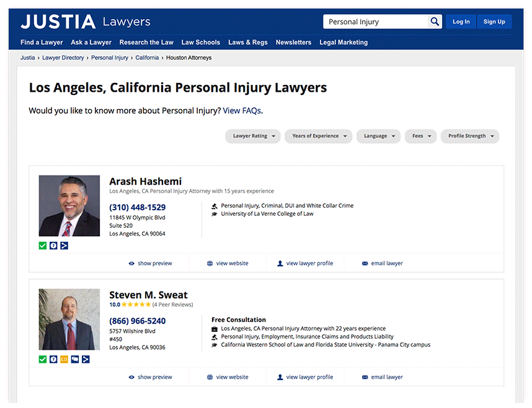Click the speech bubble badge under Steven Sweat
Image resolution: width=532 pixels, height=408 pixels.
point(75,359)
